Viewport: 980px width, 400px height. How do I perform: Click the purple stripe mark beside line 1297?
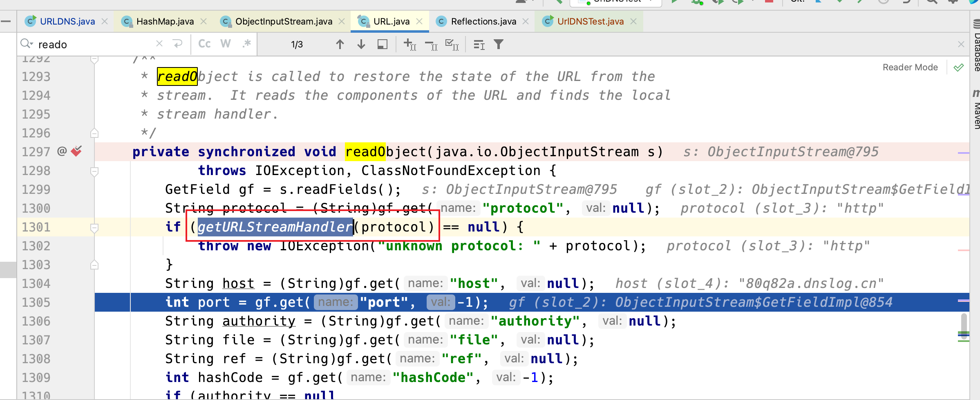pos(963,153)
